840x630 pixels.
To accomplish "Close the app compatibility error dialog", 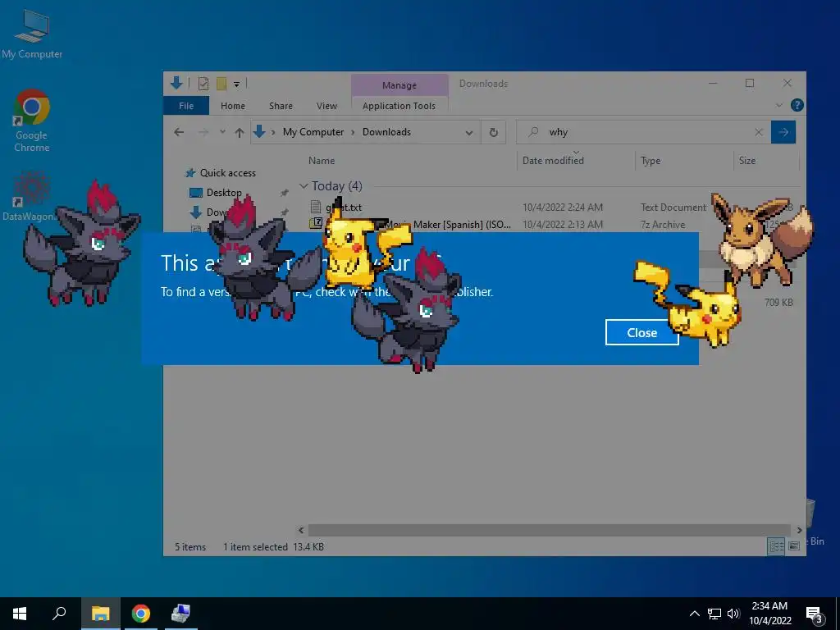I will click(641, 333).
